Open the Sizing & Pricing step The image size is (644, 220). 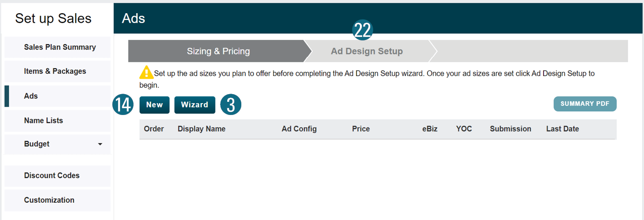point(218,51)
